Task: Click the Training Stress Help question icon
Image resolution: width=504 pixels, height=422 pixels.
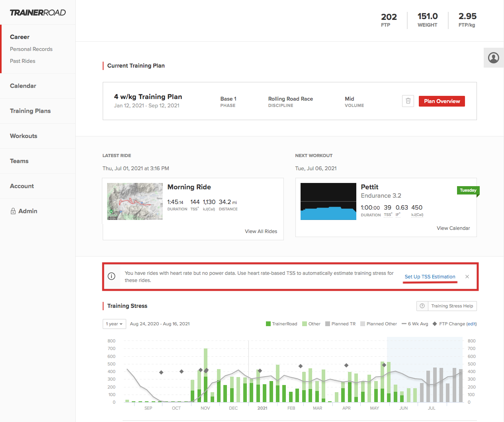Action: (422, 306)
